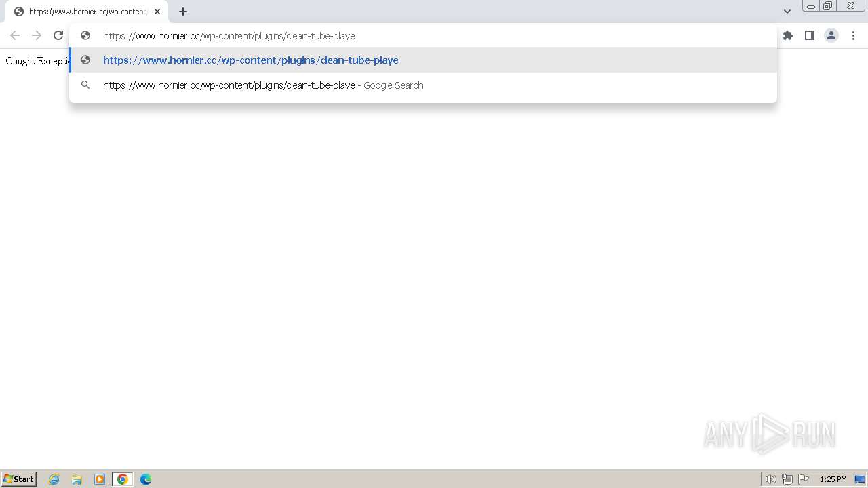Click the 1:25 PM clock
868x488 pixels.
[833, 479]
